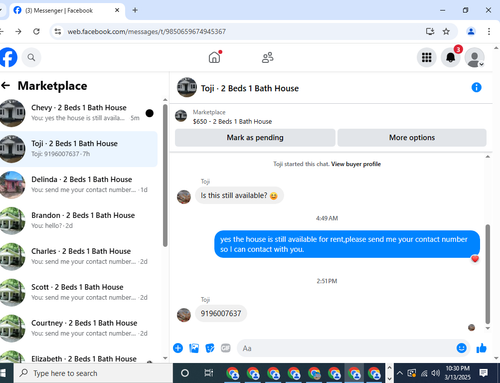
Task: Open Cortana circle on the taskbar
Action: point(185,373)
